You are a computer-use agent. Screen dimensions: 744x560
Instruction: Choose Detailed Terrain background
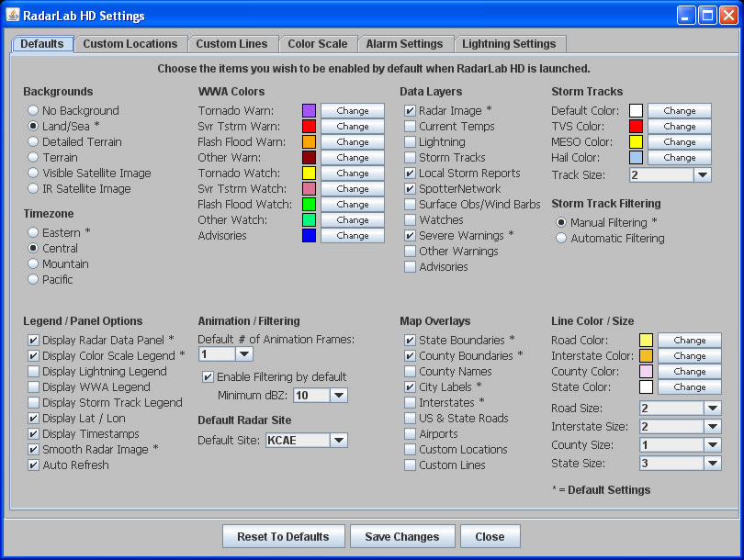(x=75, y=141)
